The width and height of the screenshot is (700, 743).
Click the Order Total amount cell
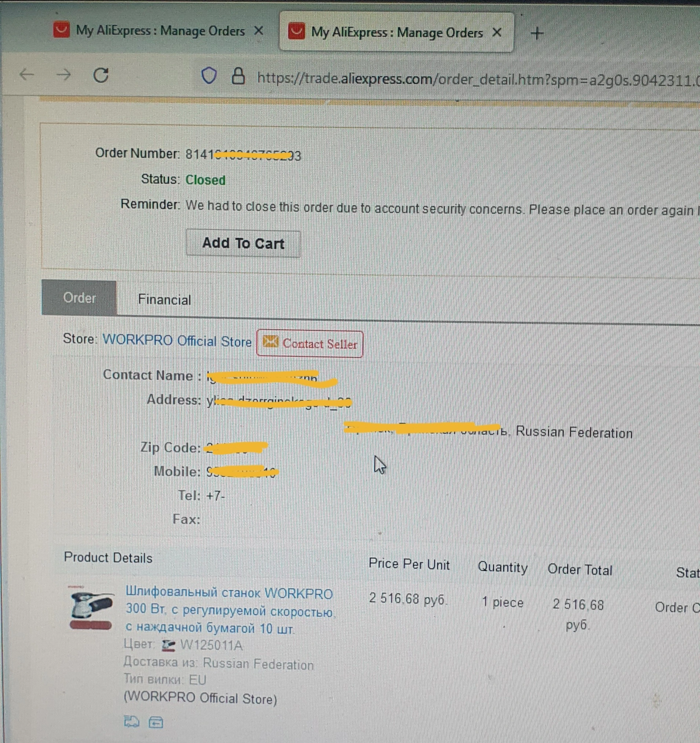578,614
